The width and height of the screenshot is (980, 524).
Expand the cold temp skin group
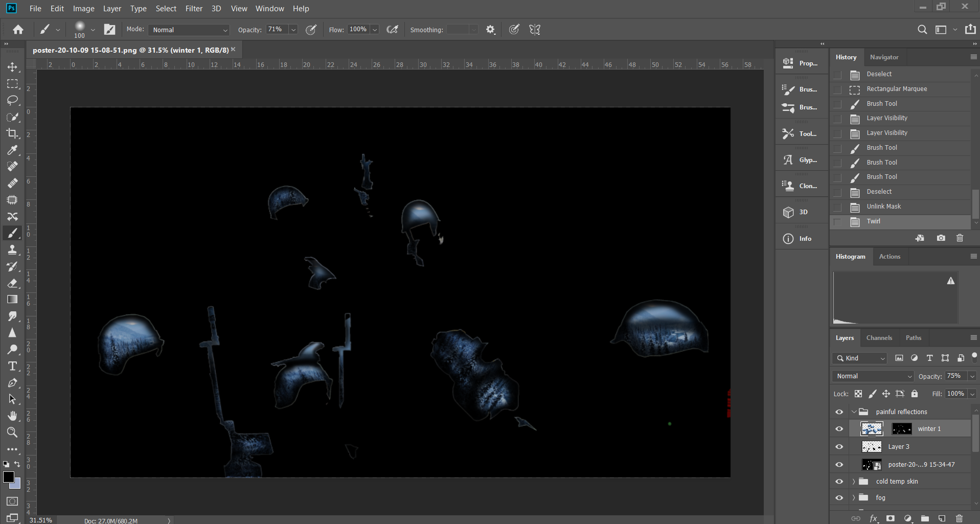tap(854, 482)
